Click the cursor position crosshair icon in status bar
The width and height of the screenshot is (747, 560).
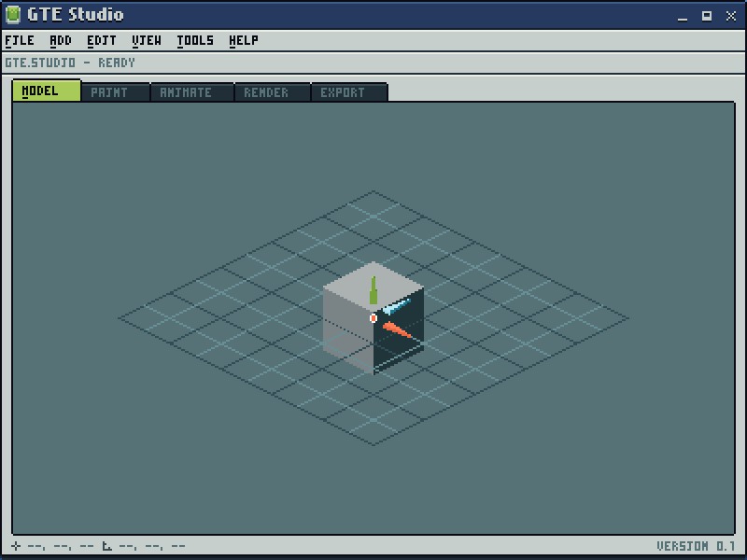pyautogui.click(x=16, y=546)
